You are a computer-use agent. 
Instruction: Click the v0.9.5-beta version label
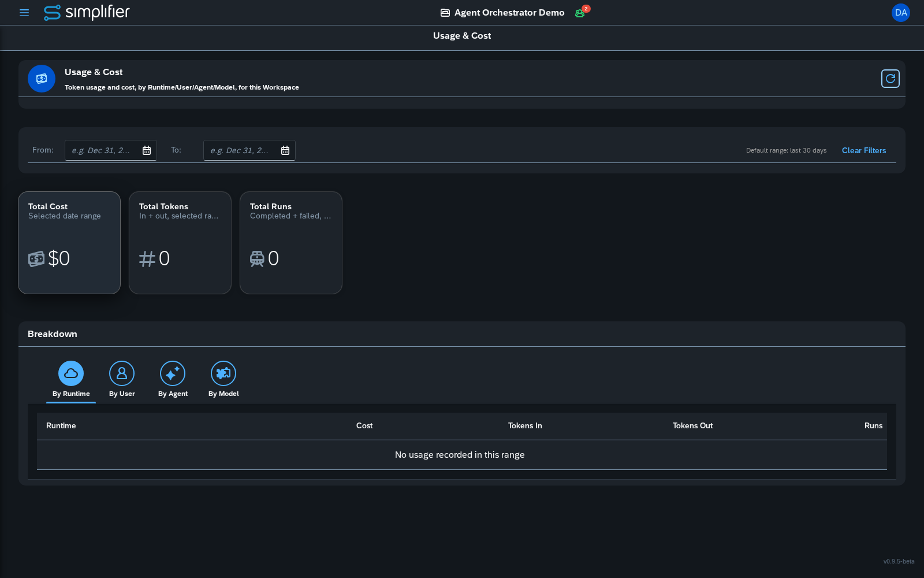tap(899, 561)
